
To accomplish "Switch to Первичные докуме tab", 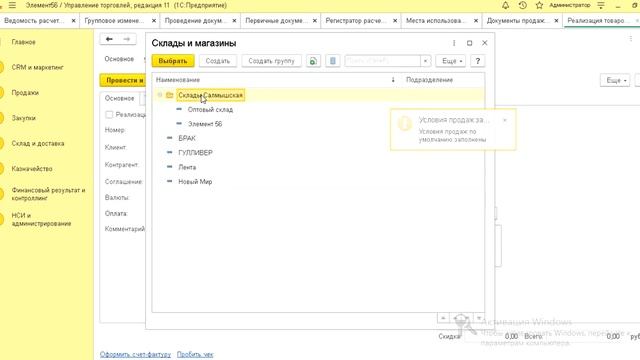I will 276,20.
